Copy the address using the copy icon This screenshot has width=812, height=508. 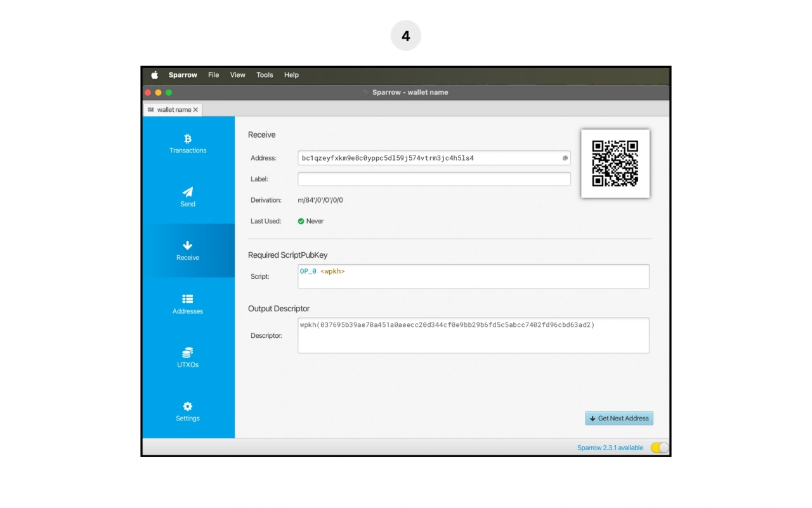(x=565, y=158)
